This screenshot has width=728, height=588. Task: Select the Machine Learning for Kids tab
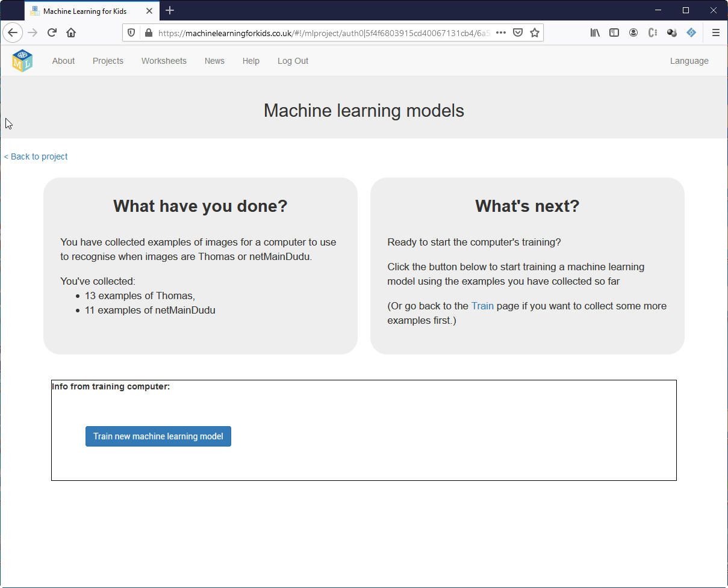click(x=92, y=11)
